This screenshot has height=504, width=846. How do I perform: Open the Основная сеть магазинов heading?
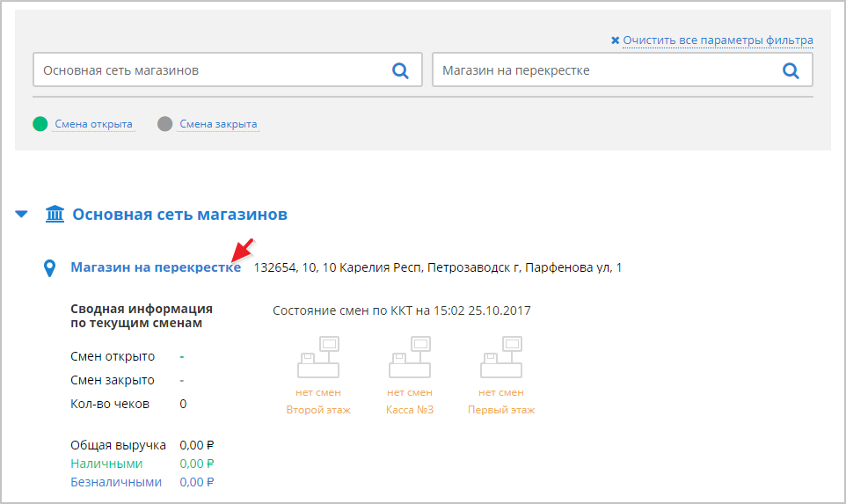pos(179,214)
